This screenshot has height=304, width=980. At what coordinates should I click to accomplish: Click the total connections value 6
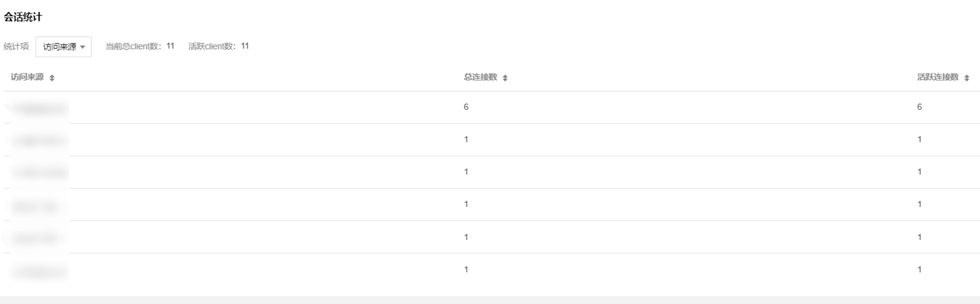pos(466,107)
